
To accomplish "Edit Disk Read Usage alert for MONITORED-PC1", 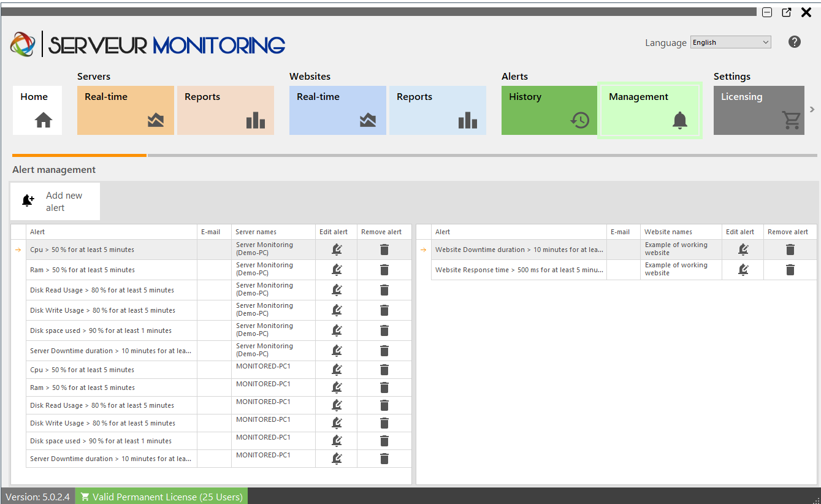I will [337, 405].
